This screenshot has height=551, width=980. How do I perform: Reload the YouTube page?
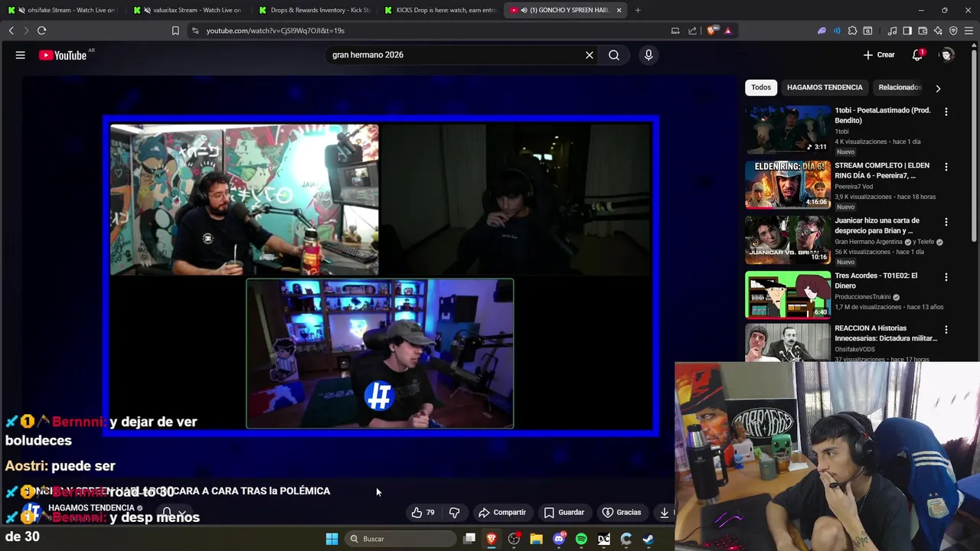(41, 31)
